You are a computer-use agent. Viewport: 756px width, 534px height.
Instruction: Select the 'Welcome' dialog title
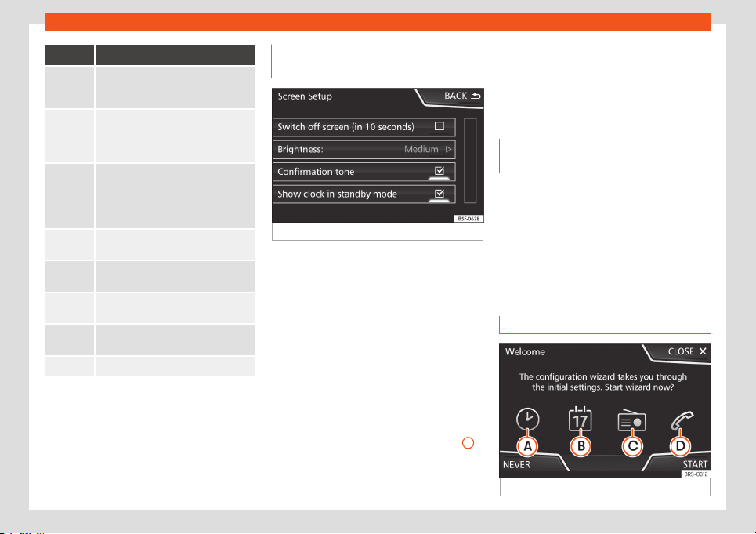(525, 351)
